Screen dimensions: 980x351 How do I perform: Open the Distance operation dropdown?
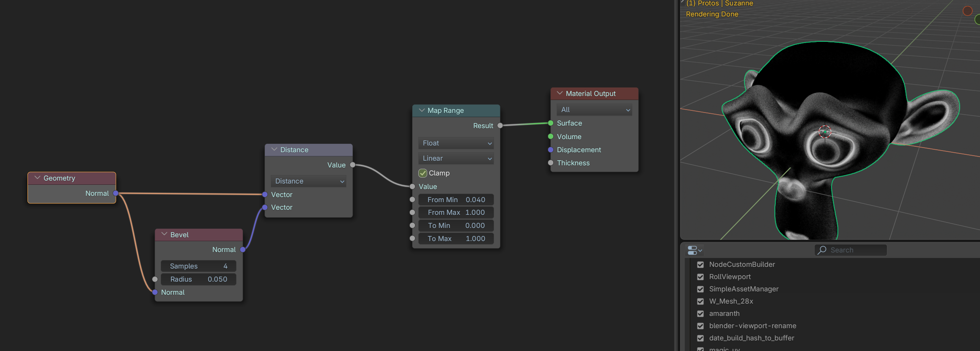click(308, 181)
